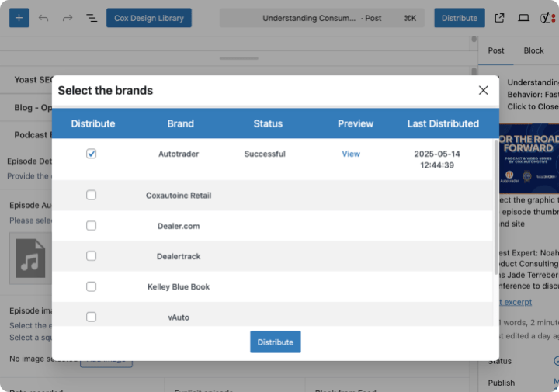This screenshot has width=559, height=392.
Task: Open the Yoast SEO icon
Action: 547,18
